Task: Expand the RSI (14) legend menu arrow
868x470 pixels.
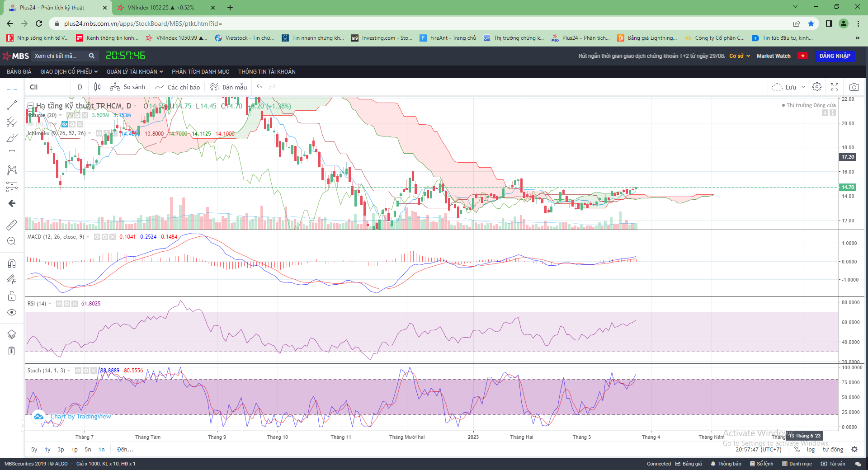Action: click(x=50, y=304)
